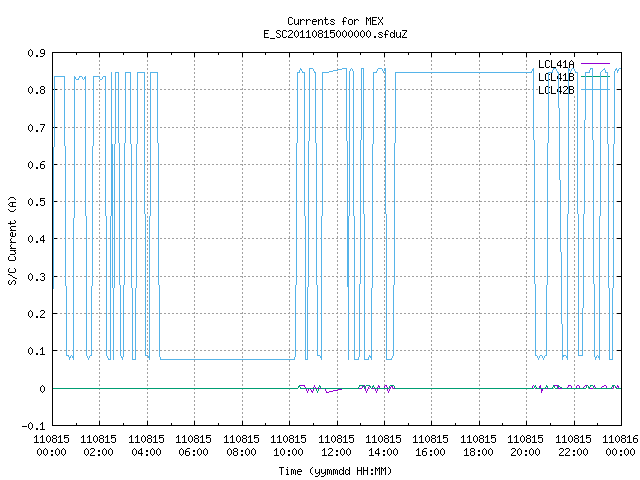The width and height of the screenshot is (640, 480).
Task: Click the y-axis tick label 0.4
Action: [x=36, y=239]
